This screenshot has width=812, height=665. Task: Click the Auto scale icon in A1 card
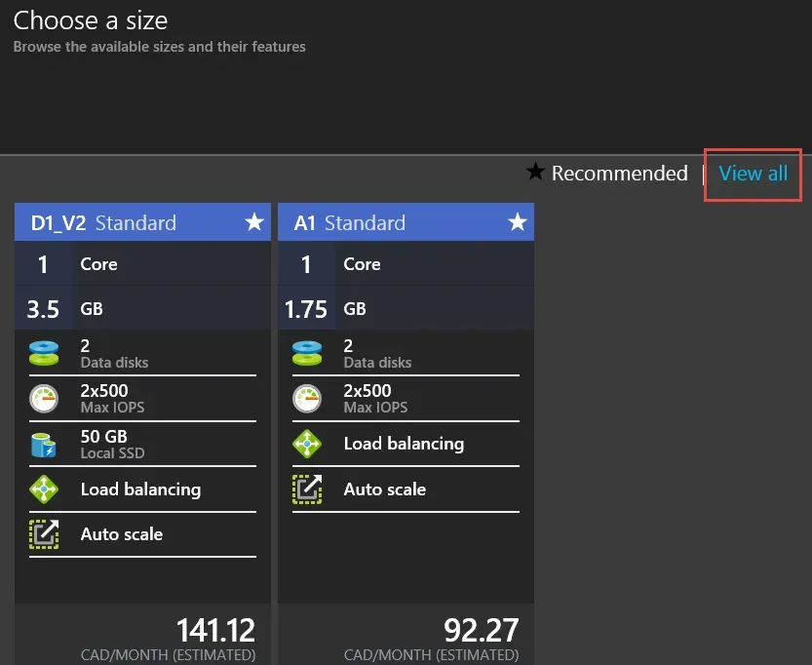point(308,489)
